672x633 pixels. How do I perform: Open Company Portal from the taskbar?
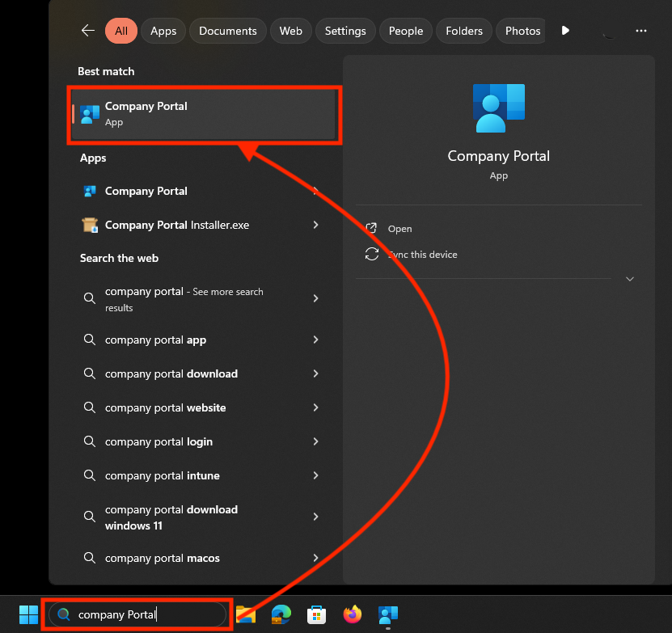[x=388, y=615]
